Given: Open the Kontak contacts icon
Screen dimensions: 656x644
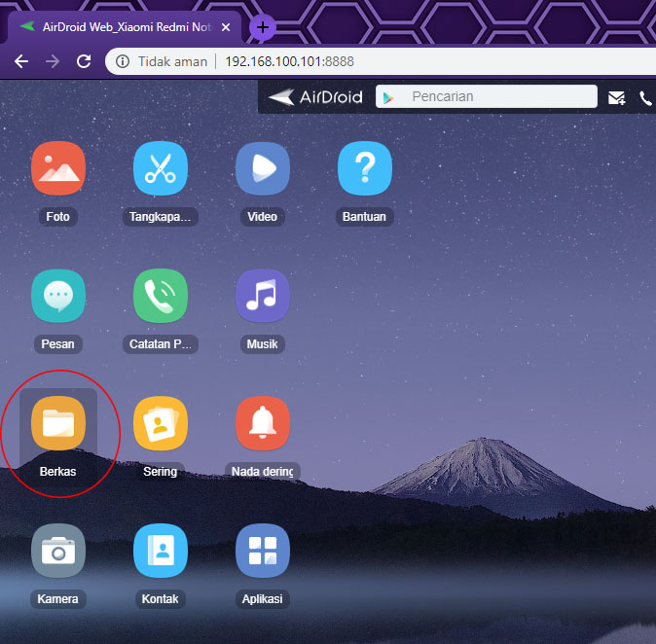Looking at the screenshot, I should 161,552.
